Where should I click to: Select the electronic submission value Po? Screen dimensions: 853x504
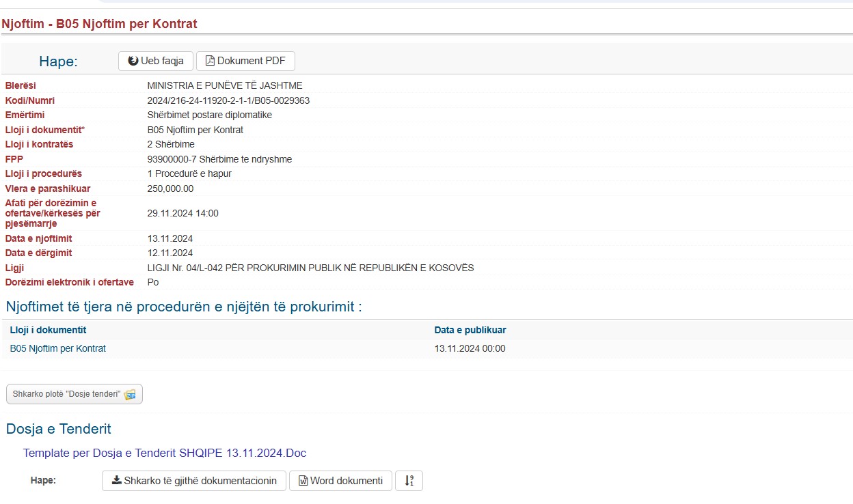click(x=153, y=282)
